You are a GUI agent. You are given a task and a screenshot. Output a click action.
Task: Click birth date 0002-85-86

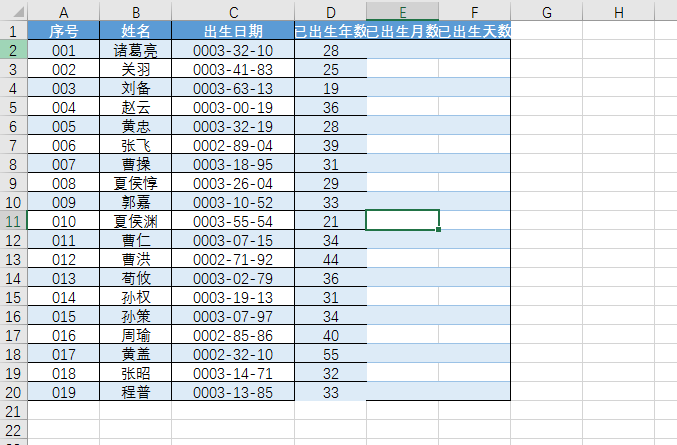233,335
